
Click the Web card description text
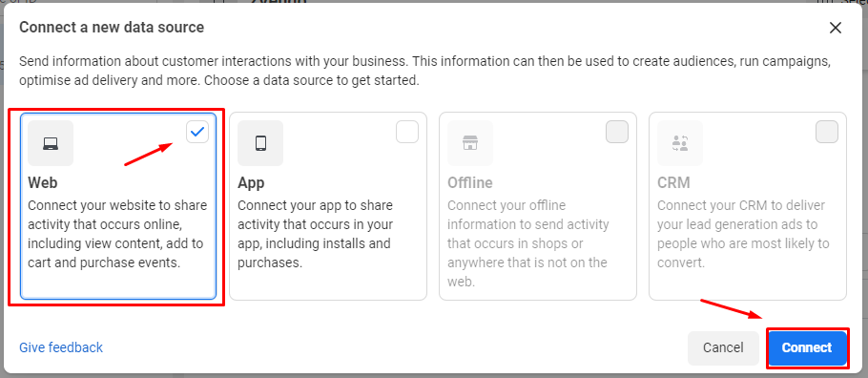pyautogui.click(x=117, y=234)
